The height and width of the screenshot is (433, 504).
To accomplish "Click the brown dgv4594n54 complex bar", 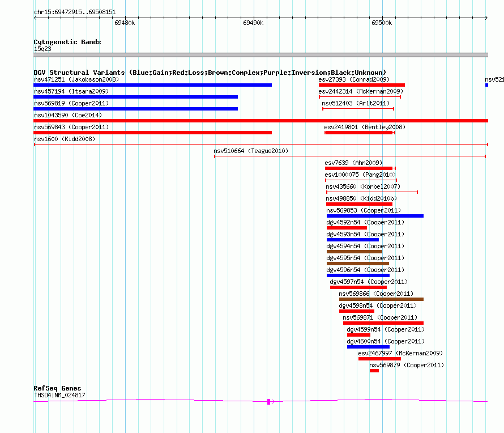I will tap(354, 252).
